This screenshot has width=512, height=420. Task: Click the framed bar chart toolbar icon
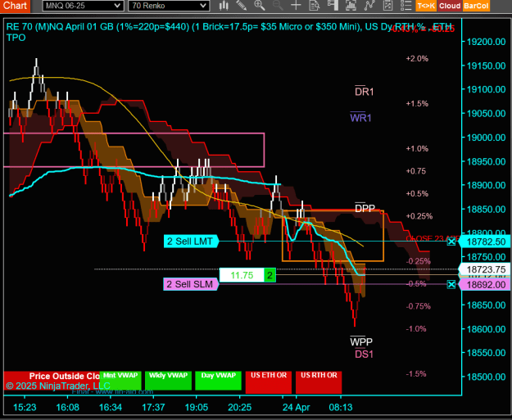tap(351, 6)
